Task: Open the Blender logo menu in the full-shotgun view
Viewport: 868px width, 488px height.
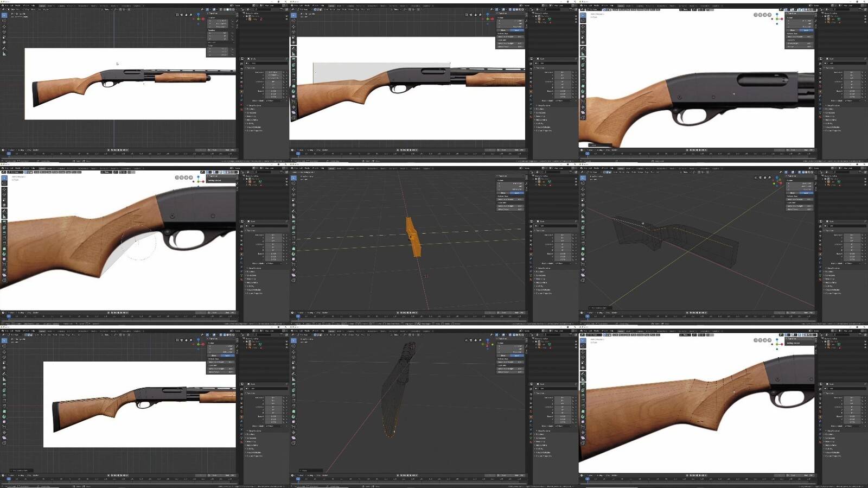Action: [x=3, y=5]
